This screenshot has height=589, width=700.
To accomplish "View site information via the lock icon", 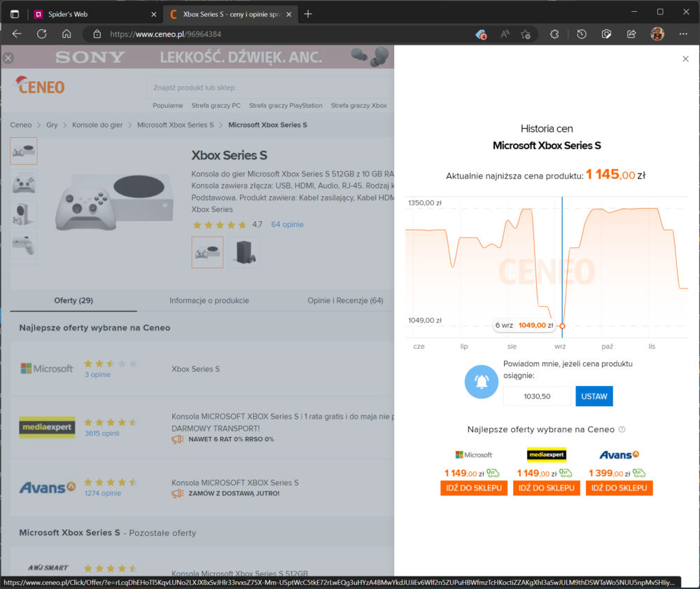I will [97, 34].
